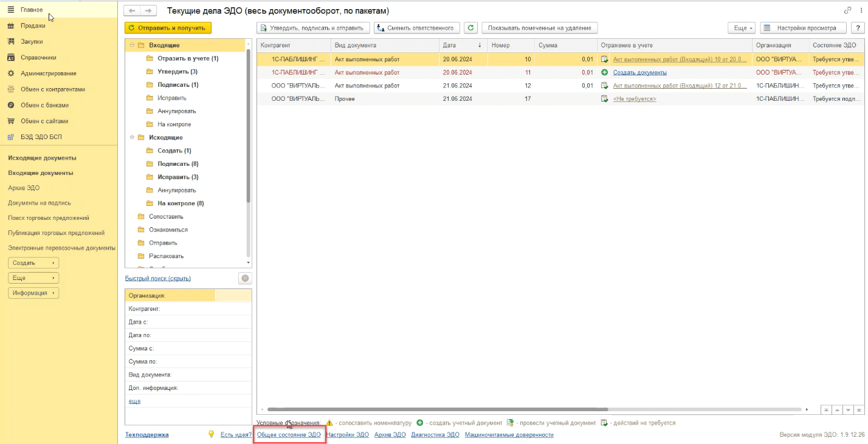868x444 pixels.
Task: Click the horizontal scrollbar under the table
Action: click(438, 410)
